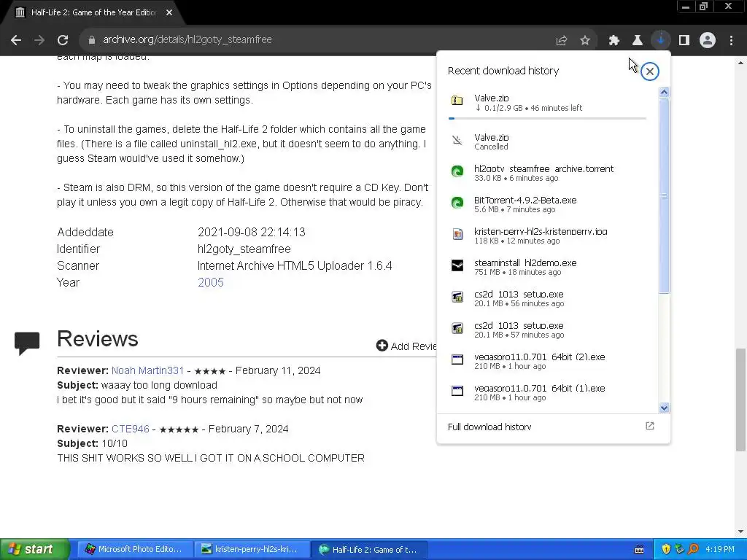
Task: Open hl2goty_steamfree_archive.torrent download entry
Action: [548, 173]
